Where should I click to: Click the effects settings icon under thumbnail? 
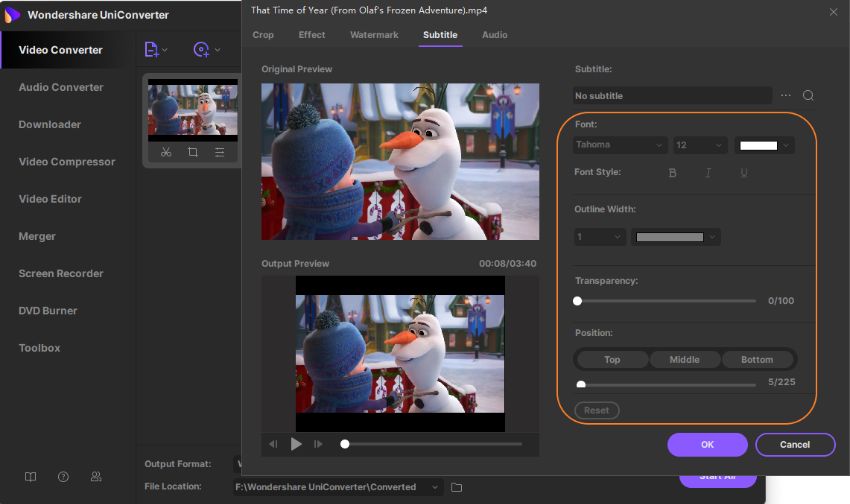coord(220,152)
